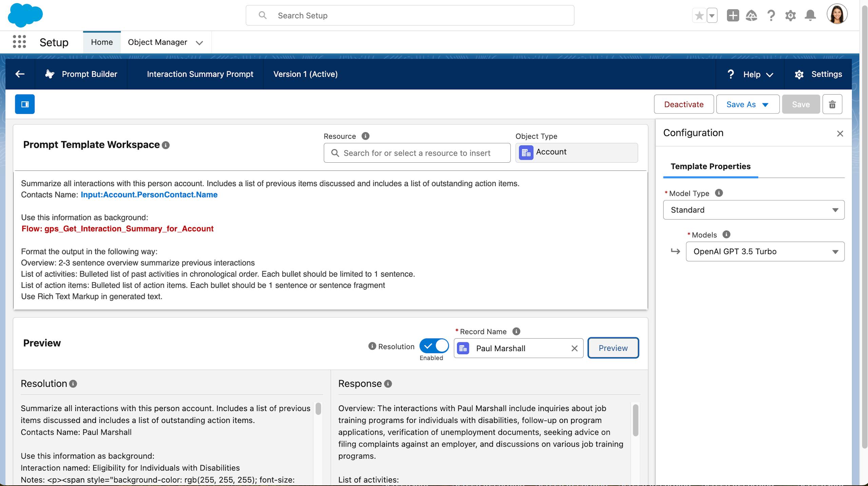
Task: Open the Object Manager tab
Action: [x=157, y=42]
